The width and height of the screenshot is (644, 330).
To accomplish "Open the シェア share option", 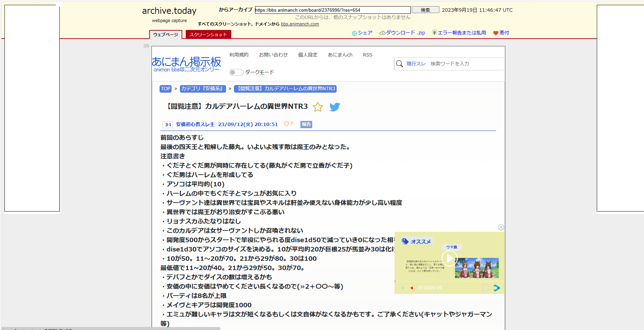I will [362, 33].
